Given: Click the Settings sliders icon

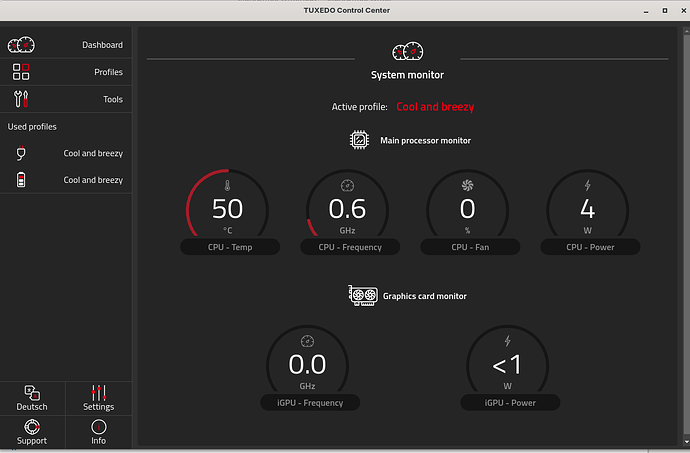Looking at the screenshot, I should click(99, 393).
